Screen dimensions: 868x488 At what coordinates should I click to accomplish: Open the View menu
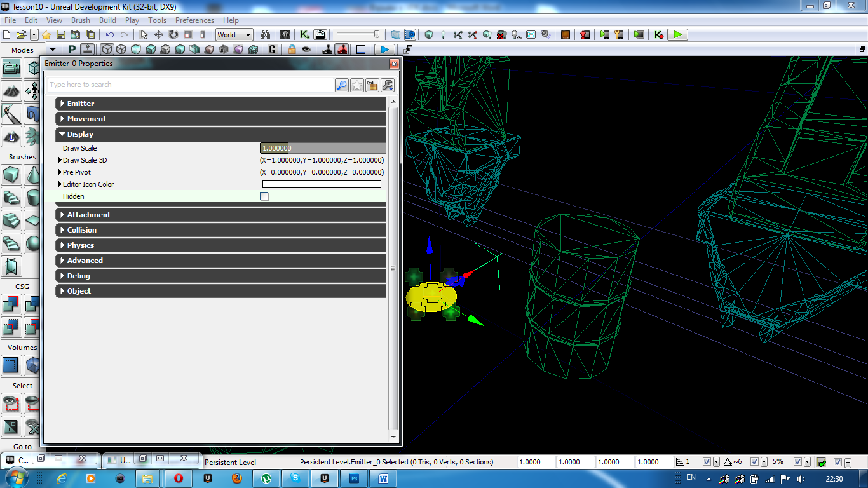(x=54, y=20)
